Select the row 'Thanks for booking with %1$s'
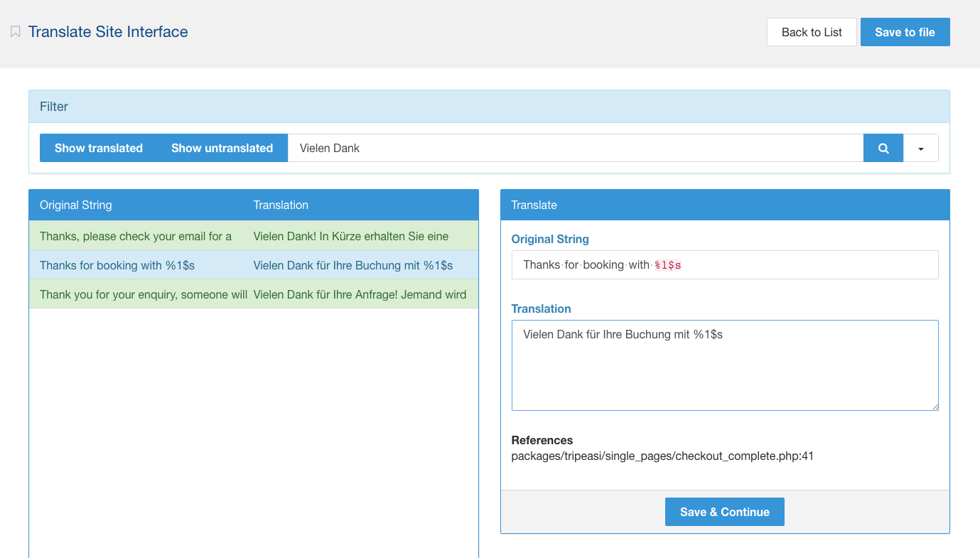This screenshot has height=558, width=980. click(254, 265)
